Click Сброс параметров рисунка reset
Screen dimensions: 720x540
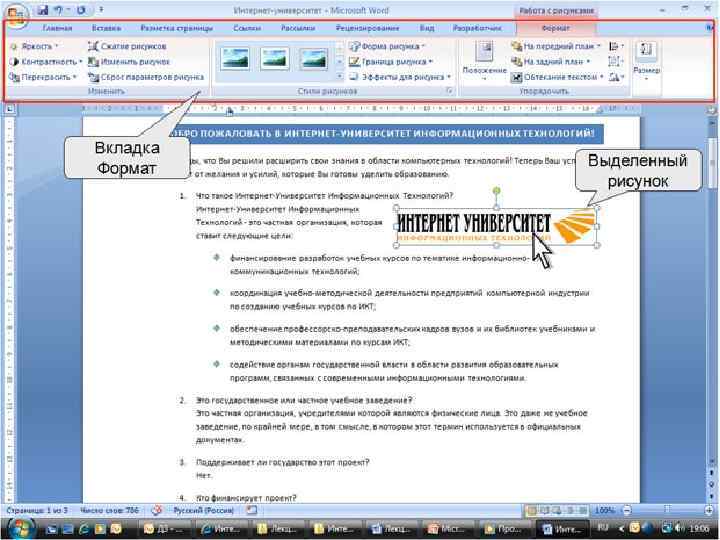point(146,77)
